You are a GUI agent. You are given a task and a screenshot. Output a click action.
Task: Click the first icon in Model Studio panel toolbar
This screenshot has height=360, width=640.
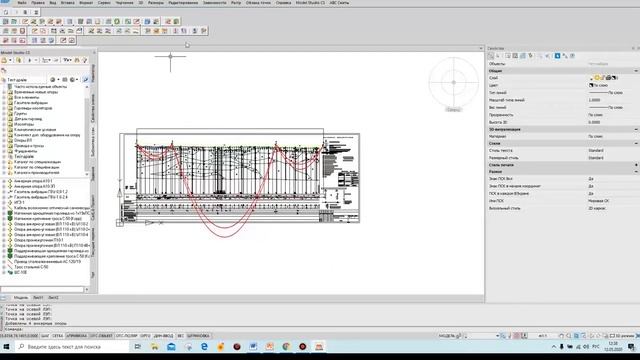[x=4, y=60]
